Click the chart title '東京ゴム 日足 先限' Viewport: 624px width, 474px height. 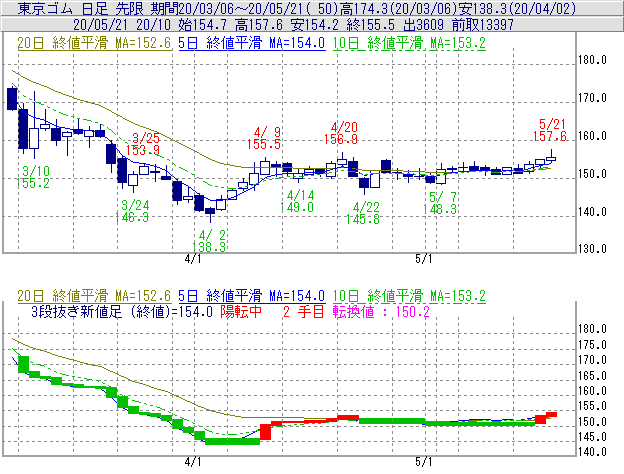[82, 8]
